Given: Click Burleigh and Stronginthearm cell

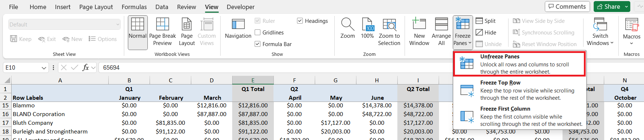Looking at the screenshot, I should (60, 132).
